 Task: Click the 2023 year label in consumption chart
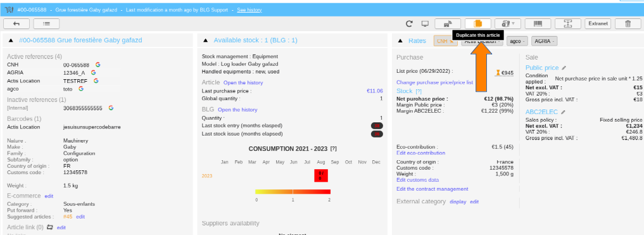[206, 176]
